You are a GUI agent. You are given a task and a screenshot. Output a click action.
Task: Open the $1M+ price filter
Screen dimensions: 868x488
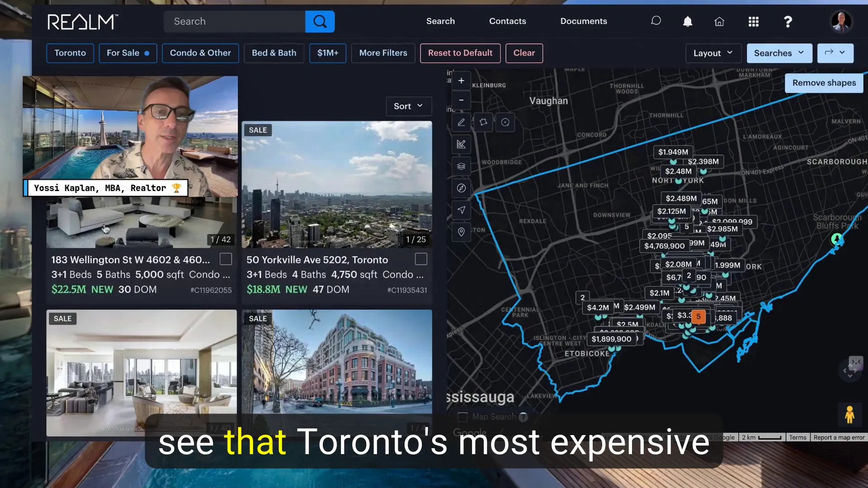328,53
